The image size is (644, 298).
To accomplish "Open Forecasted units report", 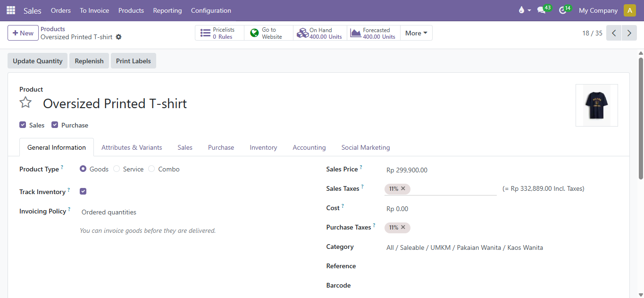I will [x=373, y=33].
